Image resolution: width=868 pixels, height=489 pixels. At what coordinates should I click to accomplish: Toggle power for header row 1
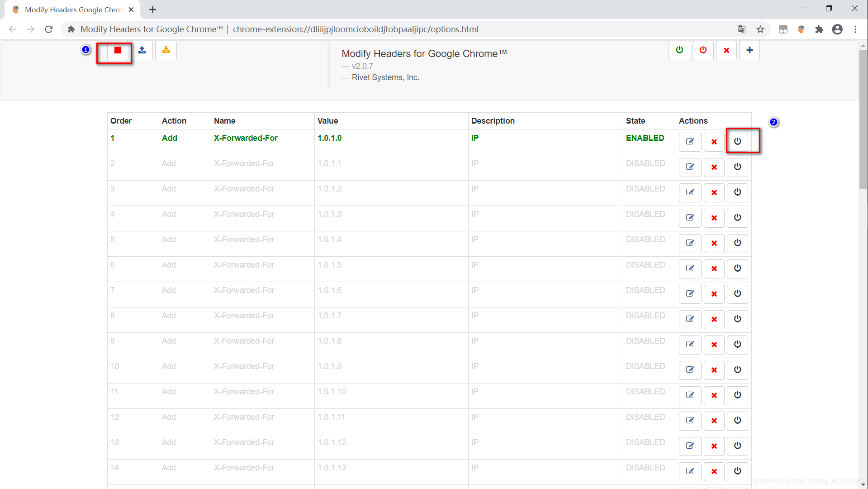(738, 142)
